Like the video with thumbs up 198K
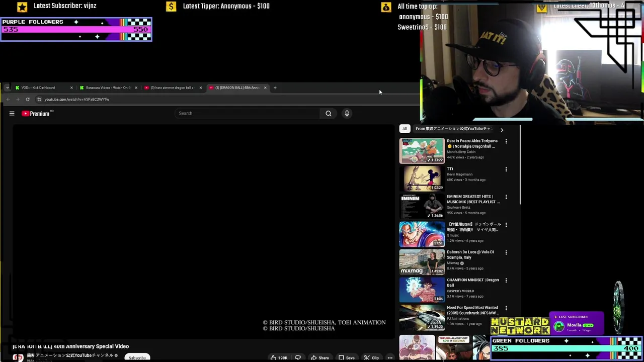The width and height of the screenshot is (644, 362). click(279, 357)
